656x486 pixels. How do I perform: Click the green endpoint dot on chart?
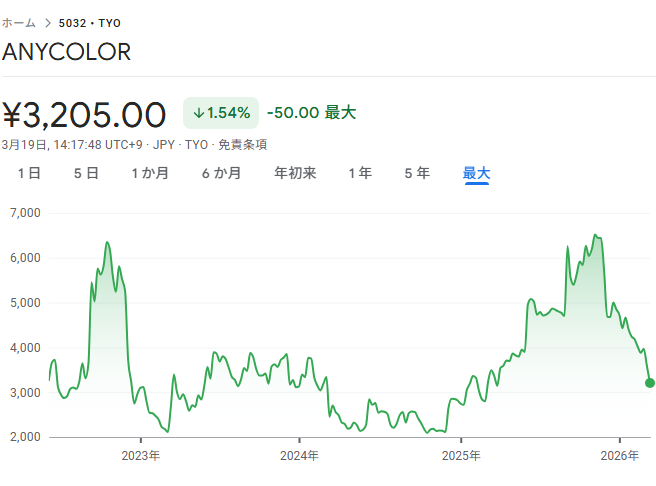(x=649, y=383)
